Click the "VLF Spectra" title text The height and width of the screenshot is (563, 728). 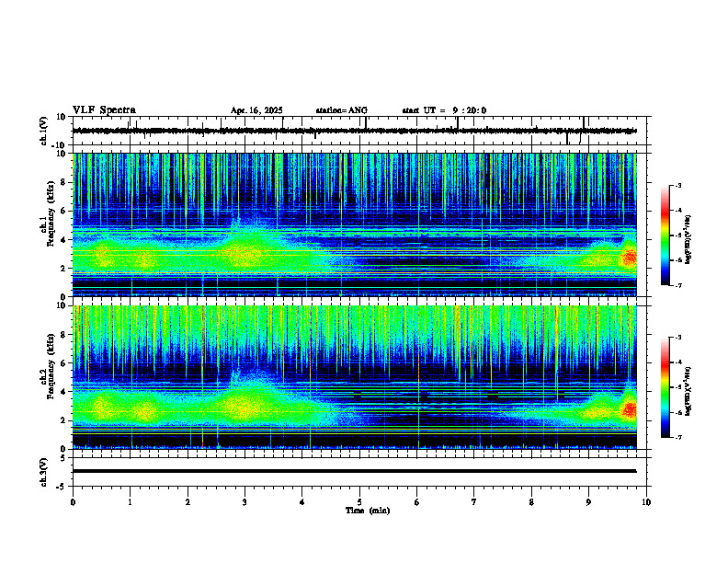104,110
